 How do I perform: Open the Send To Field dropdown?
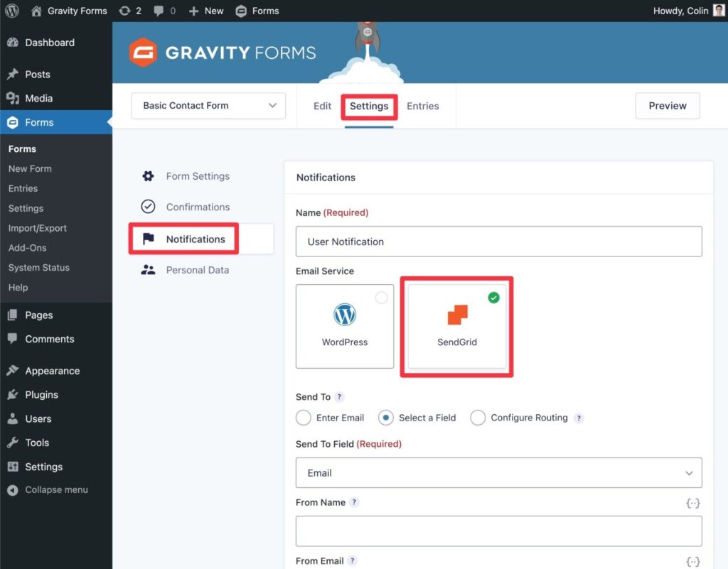click(x=498, y=472)
